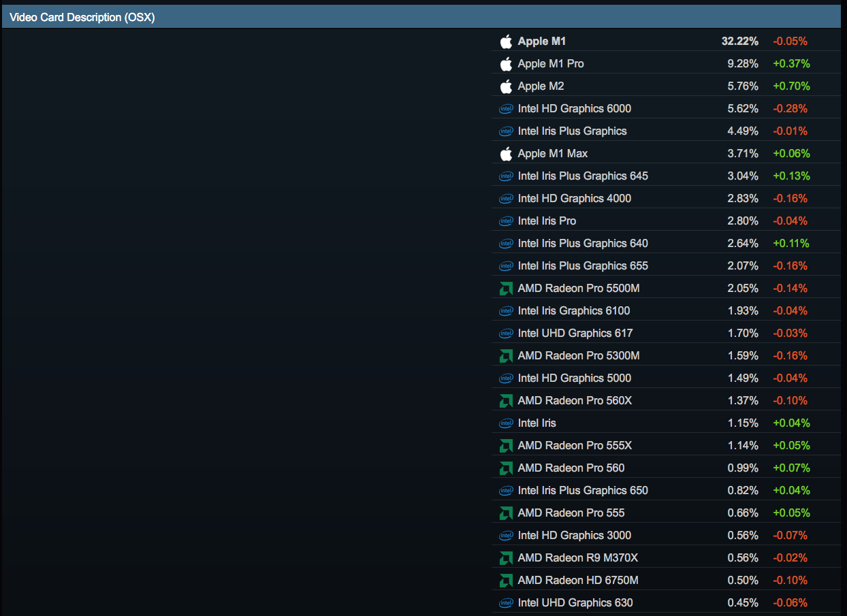The image size is (847, 616).
Task: Click the AMD logo beside Radeon Pro 5300M
Action: click(506, 356)
